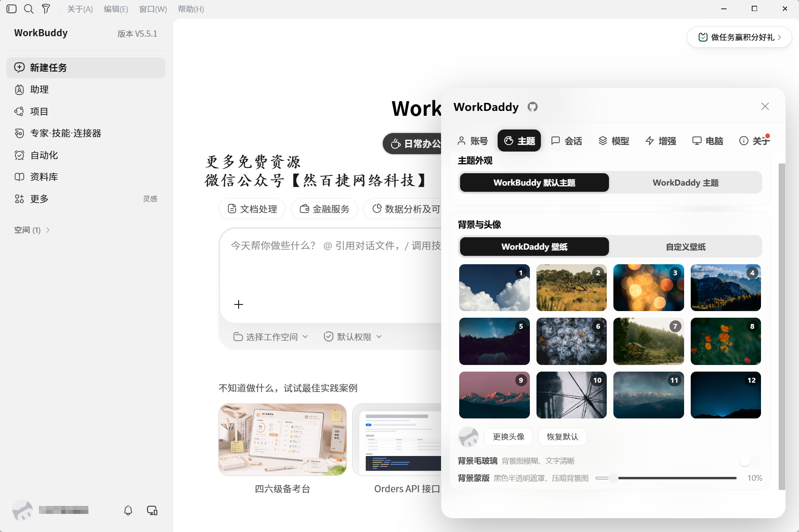Open 专家·技能·连接器 in the sidebar
This screenshot has height=532, width=799.
click(x=86, y=133)
